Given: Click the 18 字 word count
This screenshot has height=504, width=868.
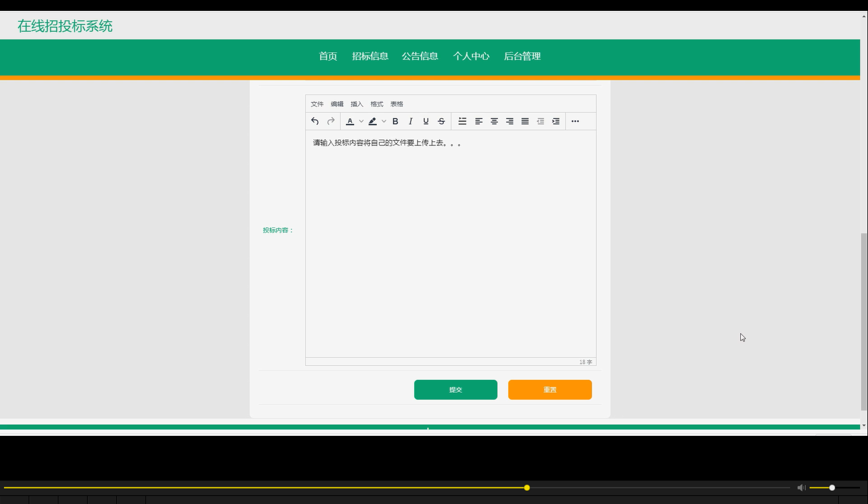Looking at the screenshot, I should (x=586, y=362).
